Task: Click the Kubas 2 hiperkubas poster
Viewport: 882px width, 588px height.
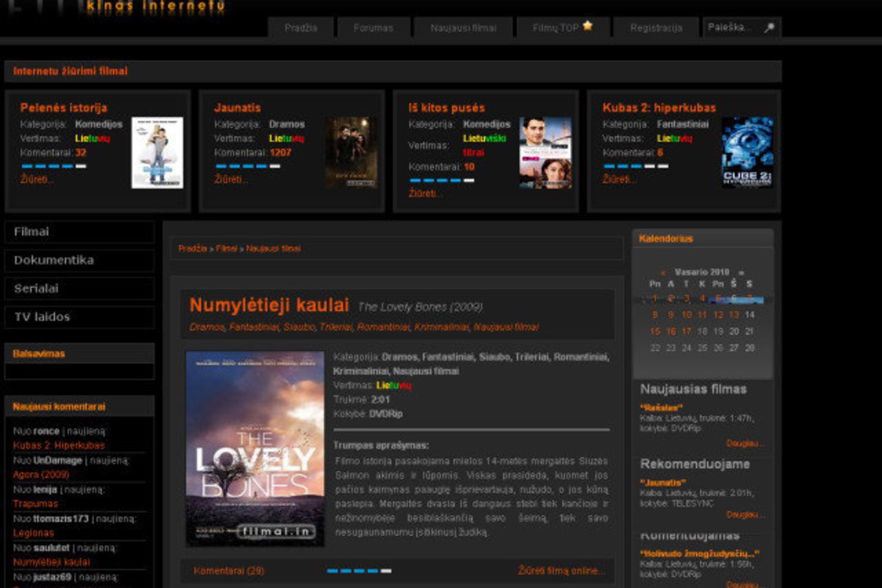Action: tap(747, 153)
